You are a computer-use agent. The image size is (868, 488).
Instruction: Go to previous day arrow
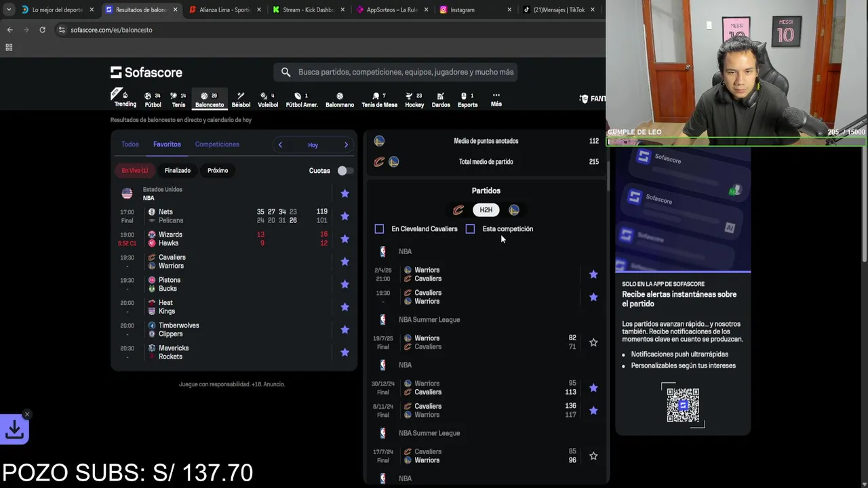tap(280, 144)
